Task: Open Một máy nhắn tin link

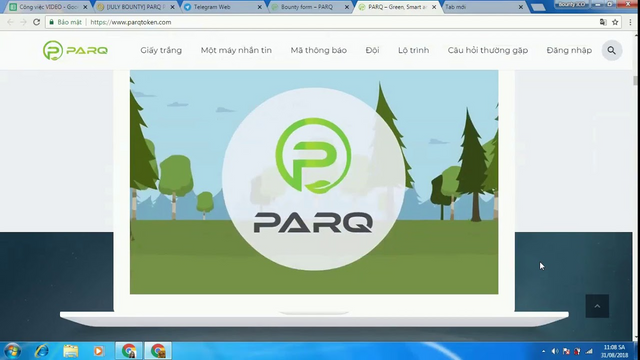Action: point(236,50)
